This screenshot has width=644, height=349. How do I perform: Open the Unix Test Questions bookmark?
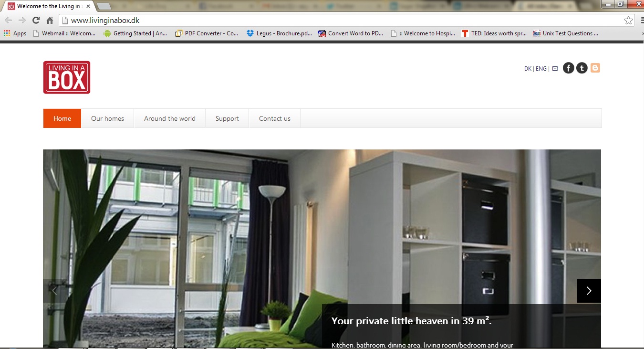click(x=566, y=33)
